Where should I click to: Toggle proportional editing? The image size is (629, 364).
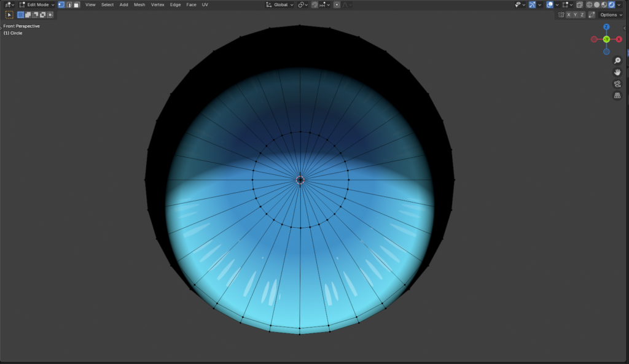tap(337, 5)
